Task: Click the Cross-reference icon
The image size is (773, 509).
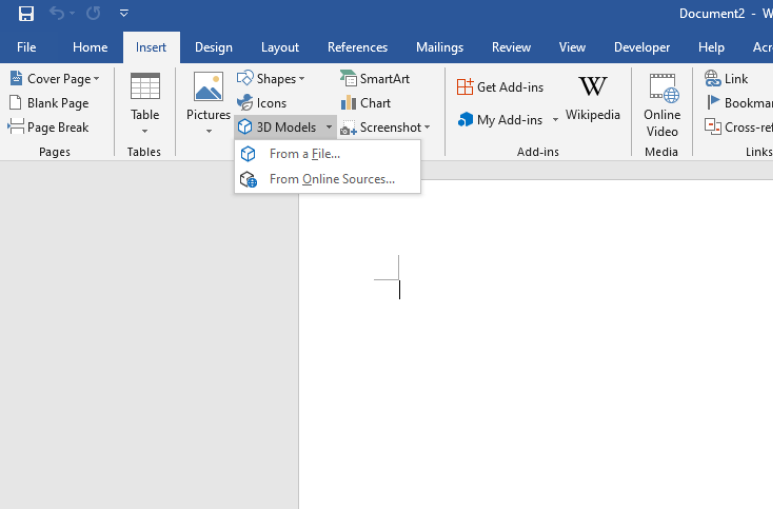Action: [x=712, y=127]
